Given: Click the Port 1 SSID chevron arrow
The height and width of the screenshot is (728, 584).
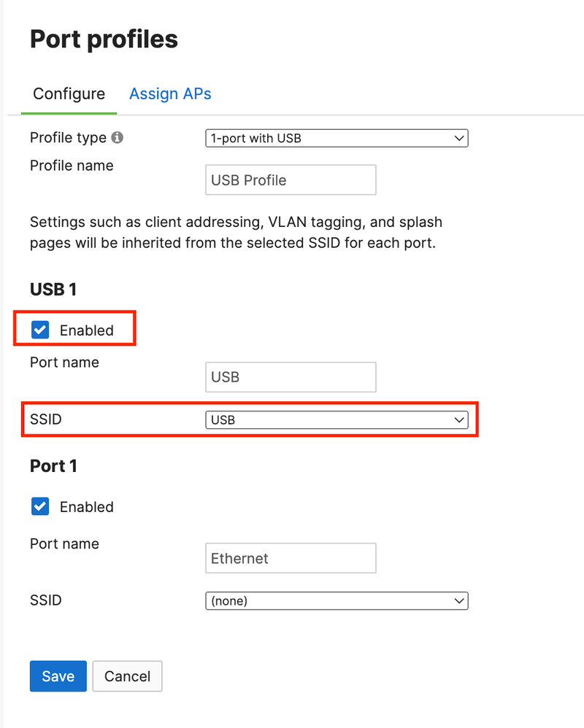Looking at the screenshot, I should (x=458, y=601).
